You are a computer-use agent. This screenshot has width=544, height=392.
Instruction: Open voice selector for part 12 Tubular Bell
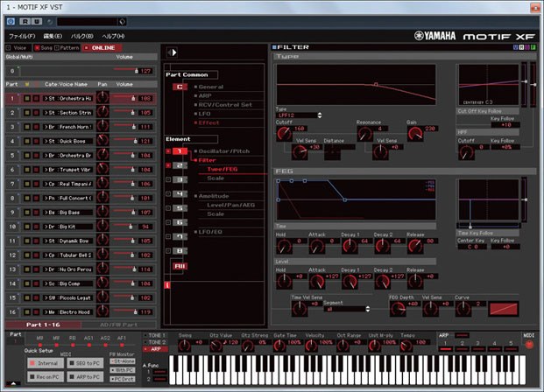pyautogui.click(x=67, y=255)
